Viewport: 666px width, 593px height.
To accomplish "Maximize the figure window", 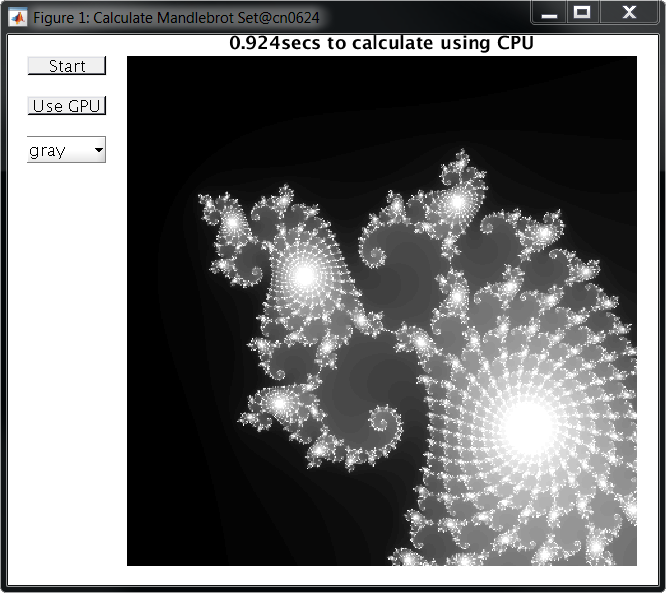I will 582,13.
